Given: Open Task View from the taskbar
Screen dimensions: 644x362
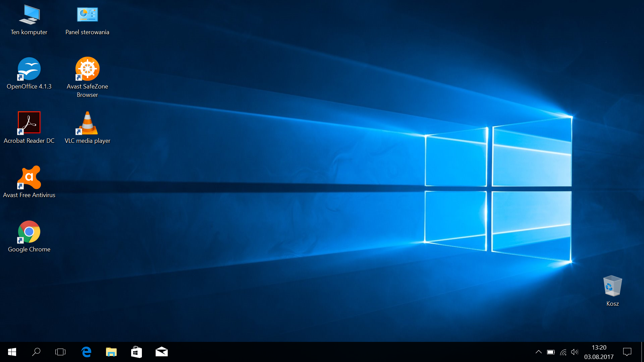Looking at the screenshot, I should coord(60,352).
